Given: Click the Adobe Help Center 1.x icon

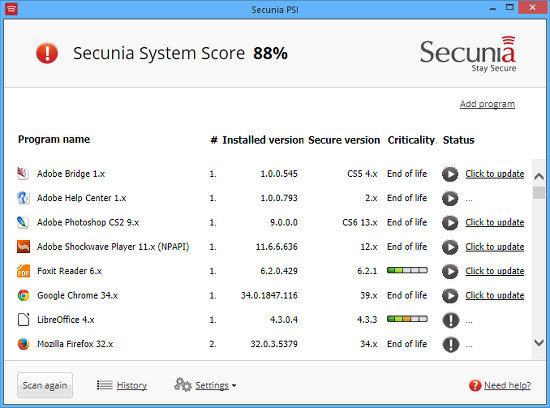Looking at the screenshot, I should coord(23,198).
